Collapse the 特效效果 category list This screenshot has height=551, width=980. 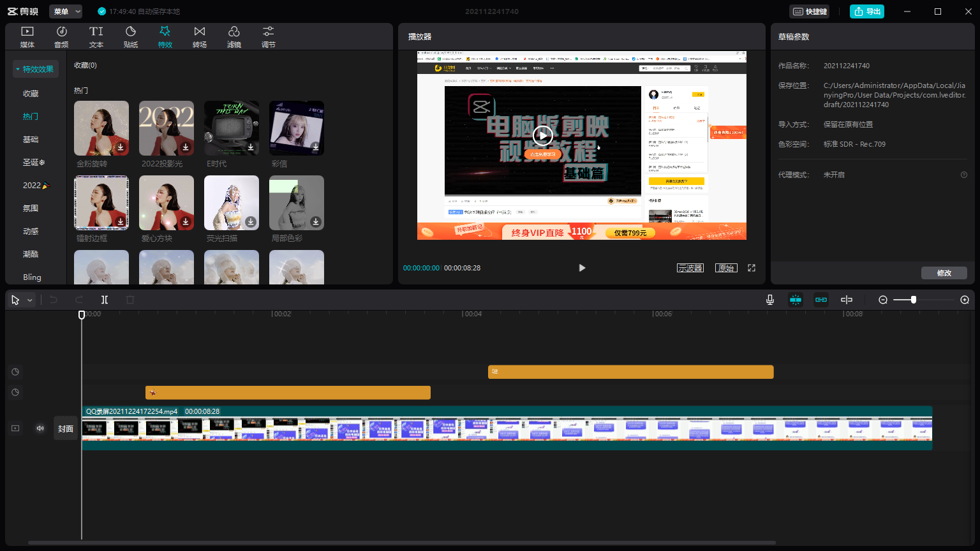36,69
